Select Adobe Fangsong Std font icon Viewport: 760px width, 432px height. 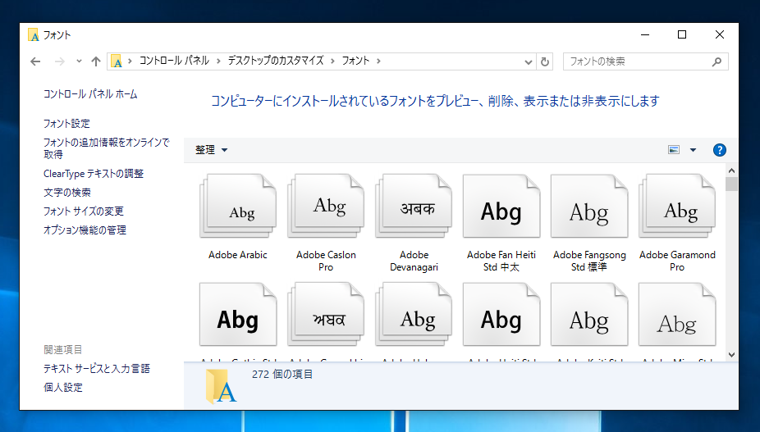[x=589, y=207]
